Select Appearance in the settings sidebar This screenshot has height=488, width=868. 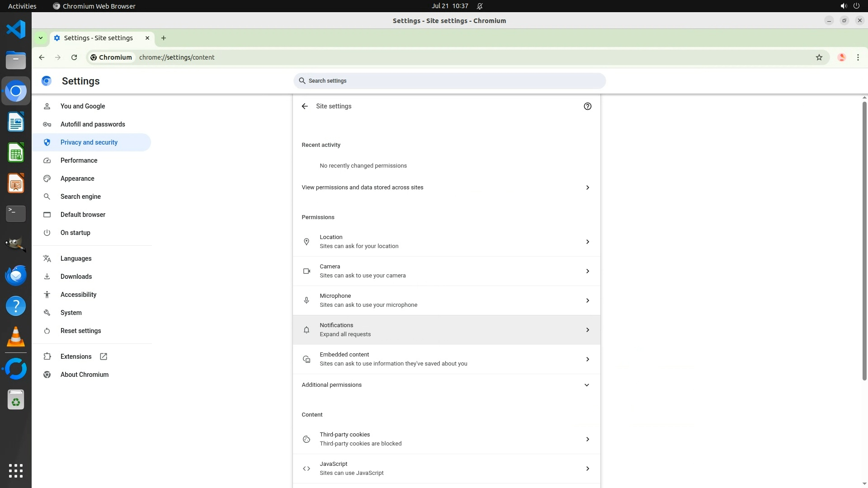tap(77, 178)
